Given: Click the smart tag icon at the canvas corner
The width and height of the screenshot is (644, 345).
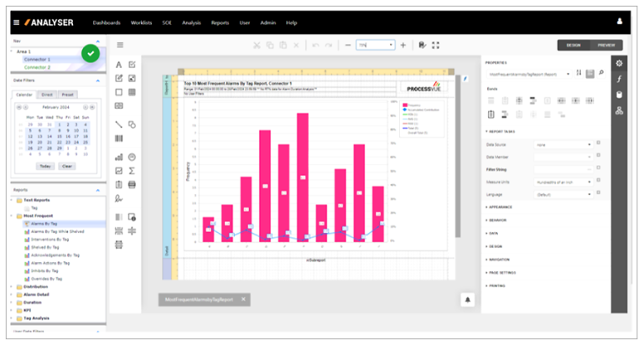Looking at the screenshot, I should 465,79.
